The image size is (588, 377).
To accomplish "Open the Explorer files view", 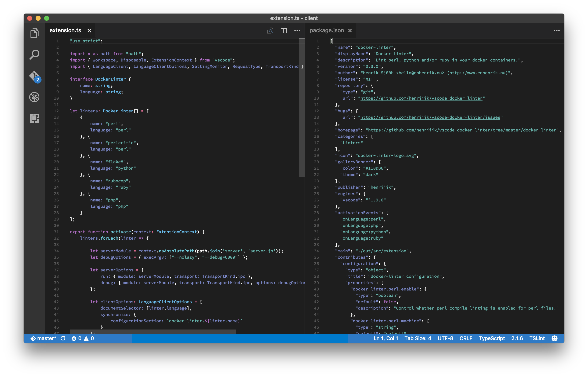I will (34, 33).
